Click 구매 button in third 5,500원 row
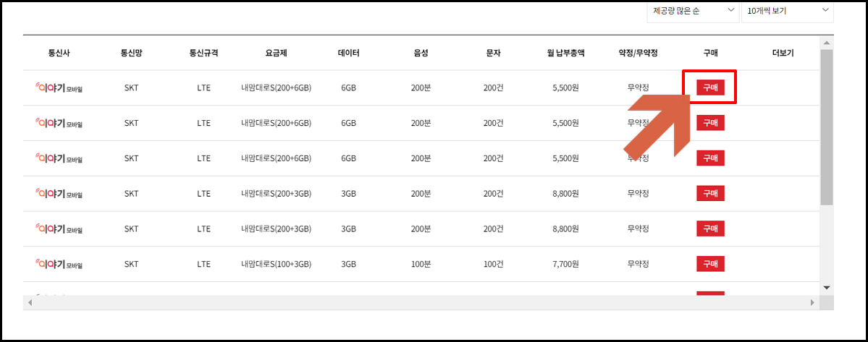This screenshot has width=868, height=342. (x=710, y=158)
